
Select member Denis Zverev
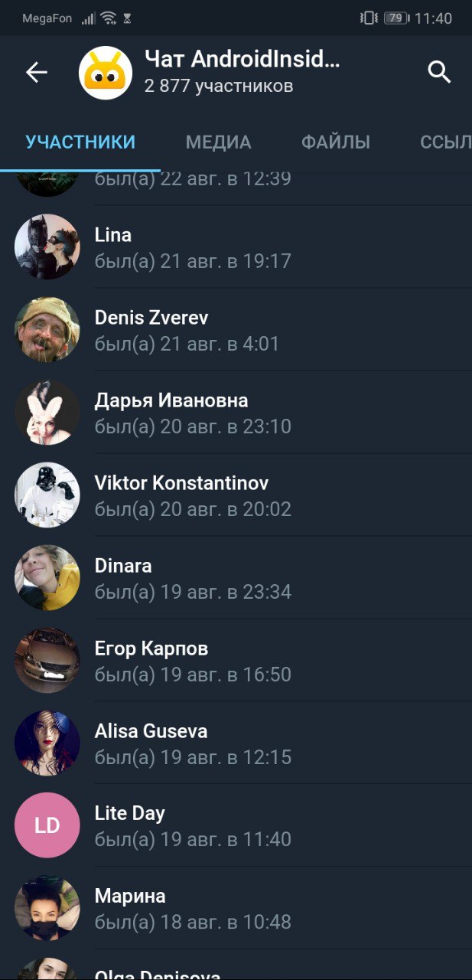[x=236, y=329]
